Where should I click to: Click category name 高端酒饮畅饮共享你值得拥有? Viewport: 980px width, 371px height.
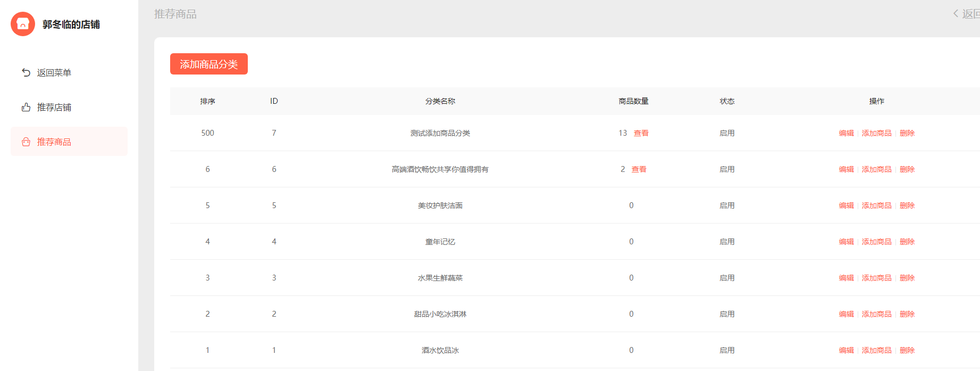pos(440,169)
